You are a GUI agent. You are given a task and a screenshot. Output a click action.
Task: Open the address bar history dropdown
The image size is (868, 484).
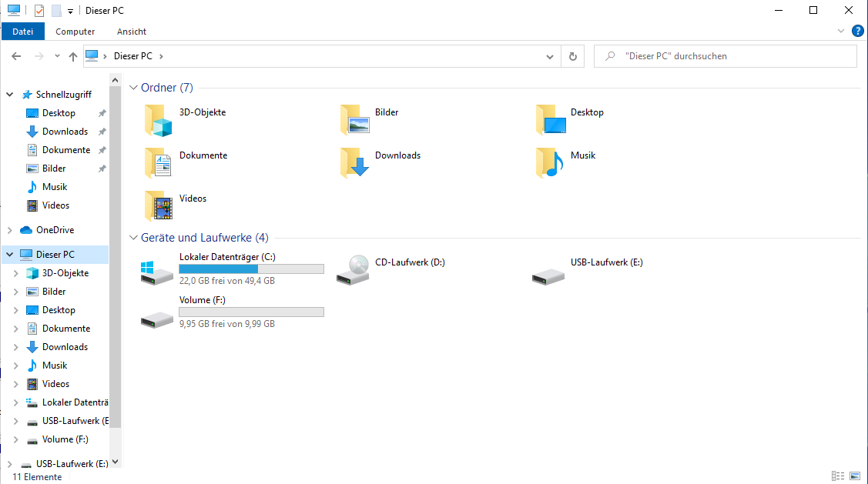(x=549, y=56)
